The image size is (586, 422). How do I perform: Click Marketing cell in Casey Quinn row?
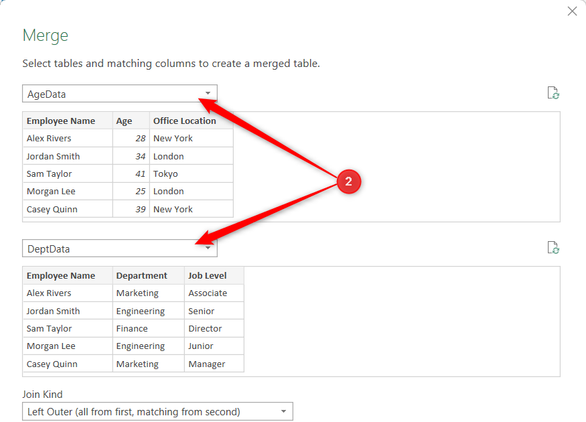coord(148,364)
